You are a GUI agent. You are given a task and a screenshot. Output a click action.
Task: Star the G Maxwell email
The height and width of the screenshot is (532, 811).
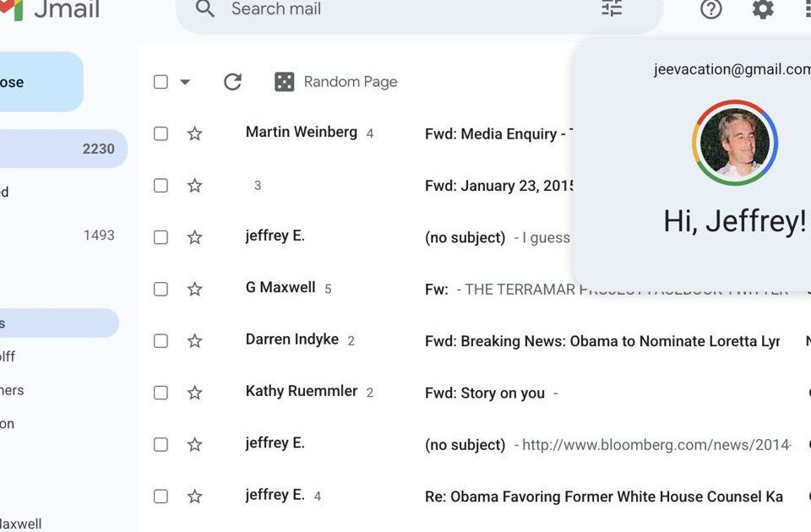(x=195, y=289)
